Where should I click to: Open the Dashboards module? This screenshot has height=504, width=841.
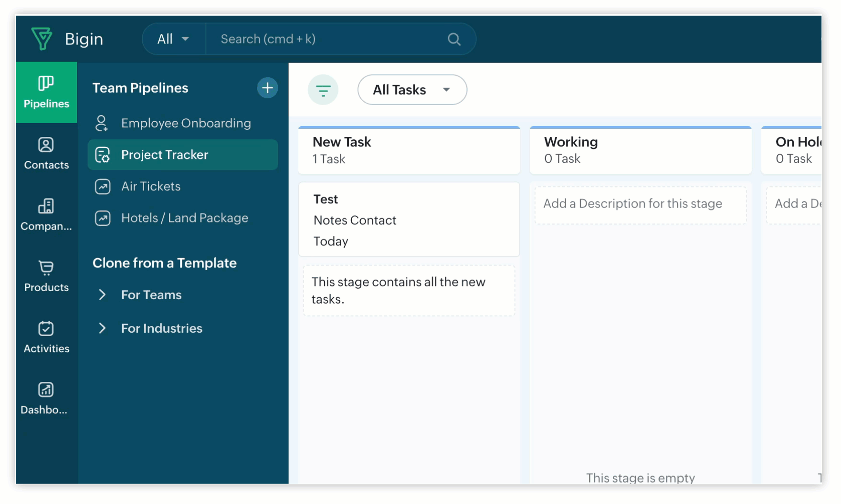46,398
